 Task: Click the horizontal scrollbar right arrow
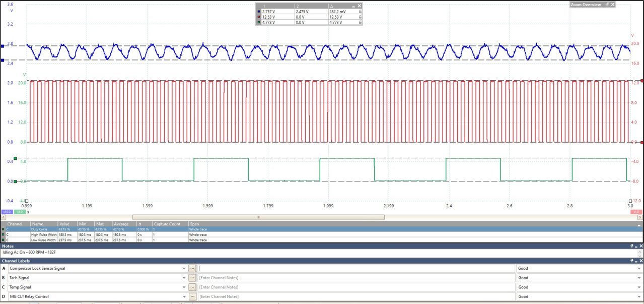click(x=641, y=217)
